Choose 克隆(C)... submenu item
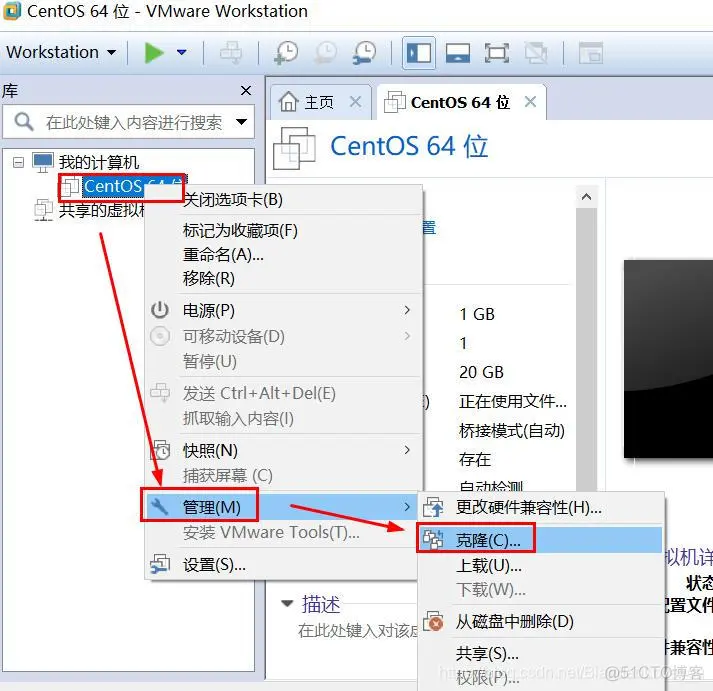This screenshot has height=691, width=713. tap(540, 540)
